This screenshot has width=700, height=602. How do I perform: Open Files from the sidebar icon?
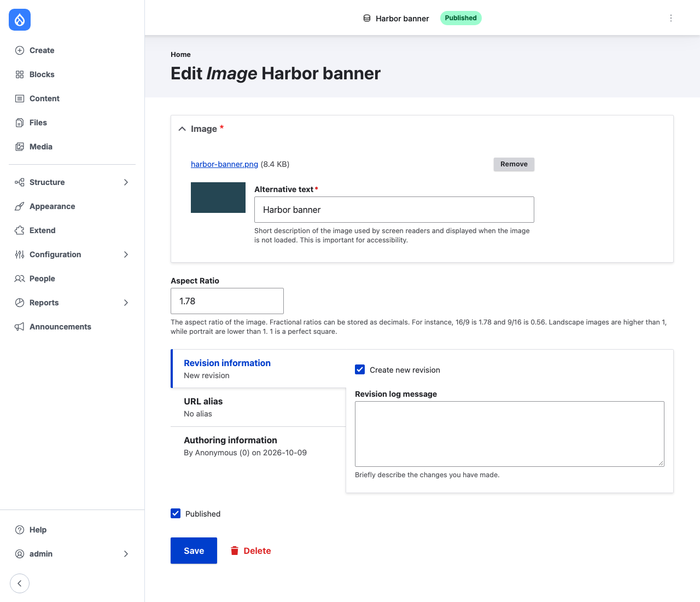20,123
